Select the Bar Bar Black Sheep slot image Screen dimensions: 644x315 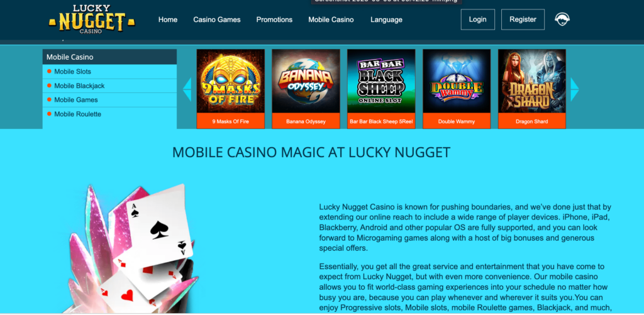coord(381,81)
